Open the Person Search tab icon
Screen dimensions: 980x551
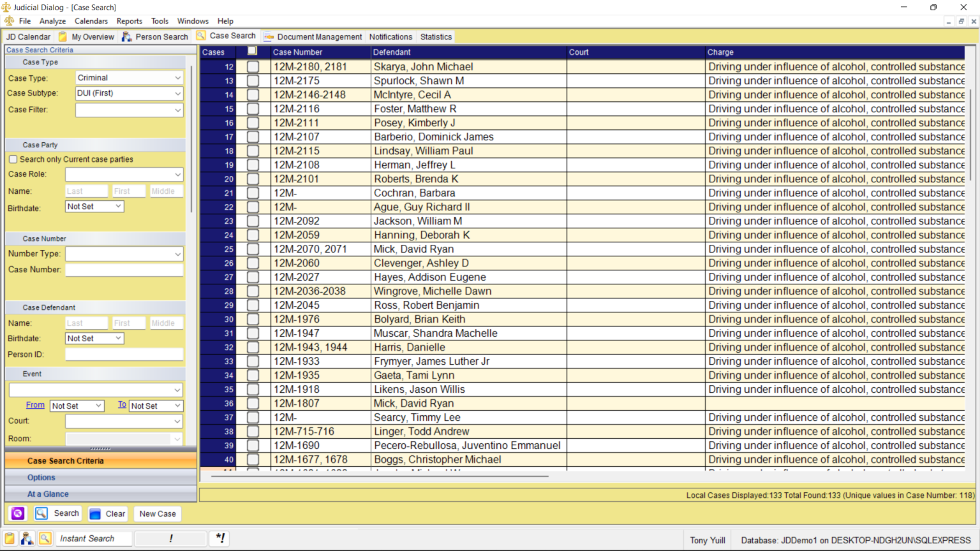(128, 36)
